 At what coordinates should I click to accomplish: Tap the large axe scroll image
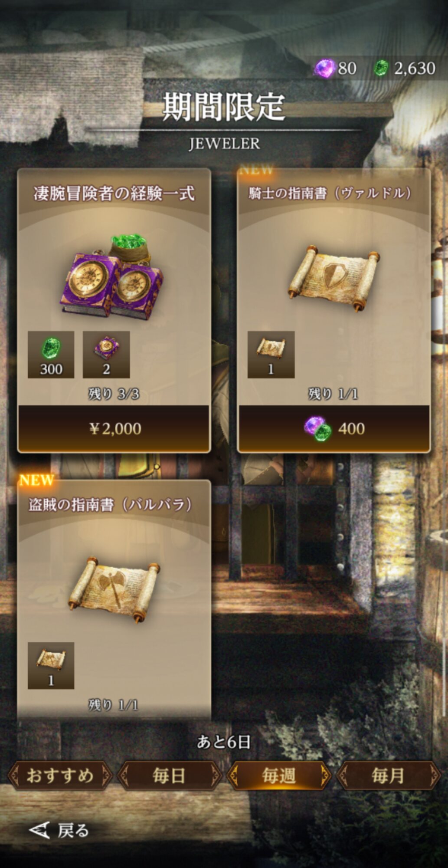114,589
